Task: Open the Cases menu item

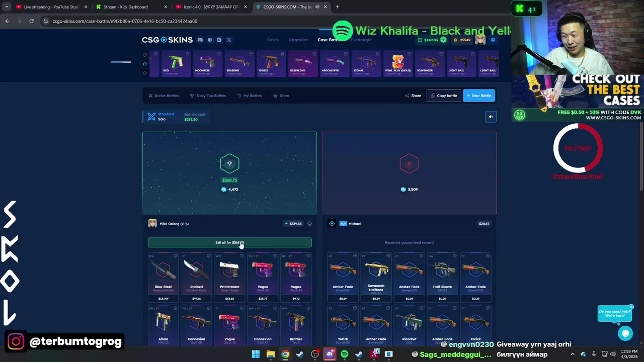Action: (x=273, y=40)
